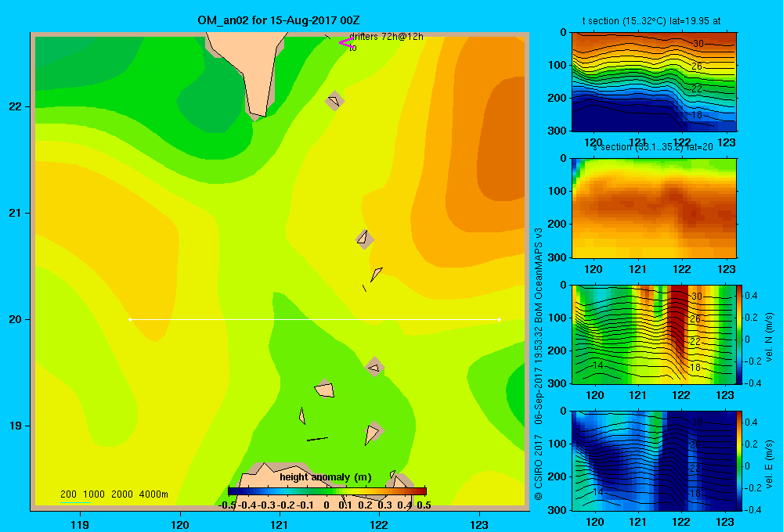
Task: Click latitude tick label 22 on main map
Action: tap(16, 107)
